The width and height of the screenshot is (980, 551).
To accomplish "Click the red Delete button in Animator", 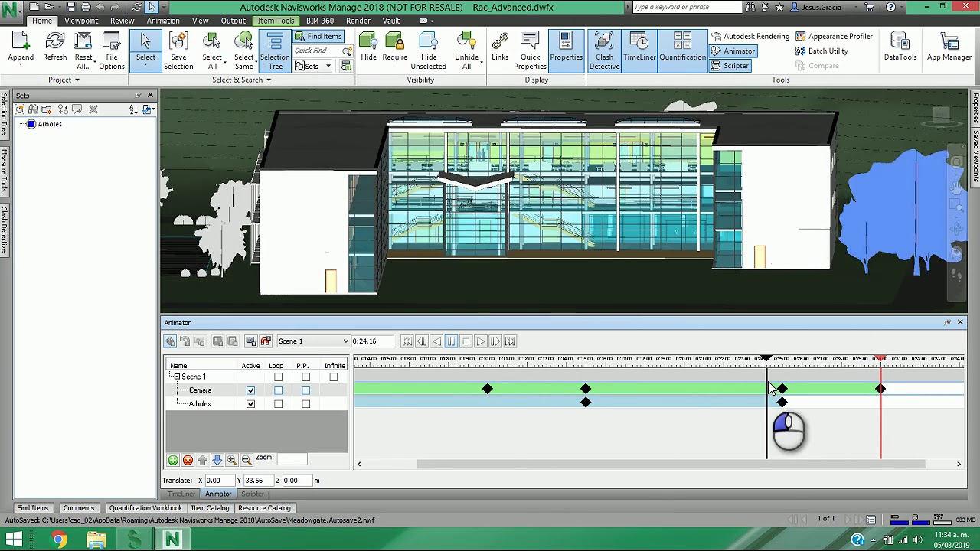I will click(x=188, y=460).
